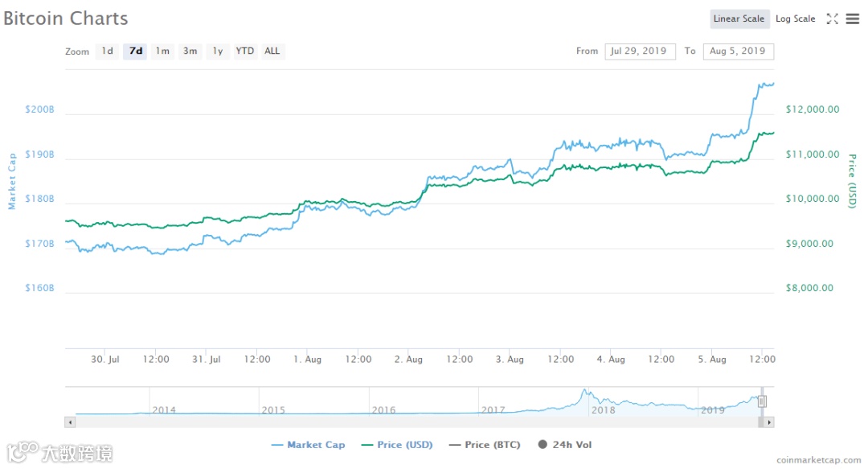Image resolution: width=868 pixels, height=469 pixels.
Task: Click the 30. Jul date axis label
Action: coord(105,360)
